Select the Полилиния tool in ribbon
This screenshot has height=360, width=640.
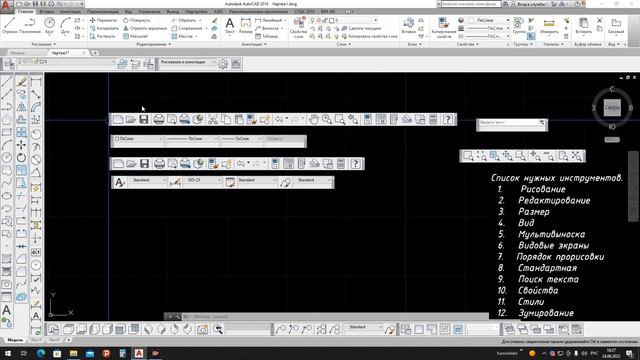30,25
